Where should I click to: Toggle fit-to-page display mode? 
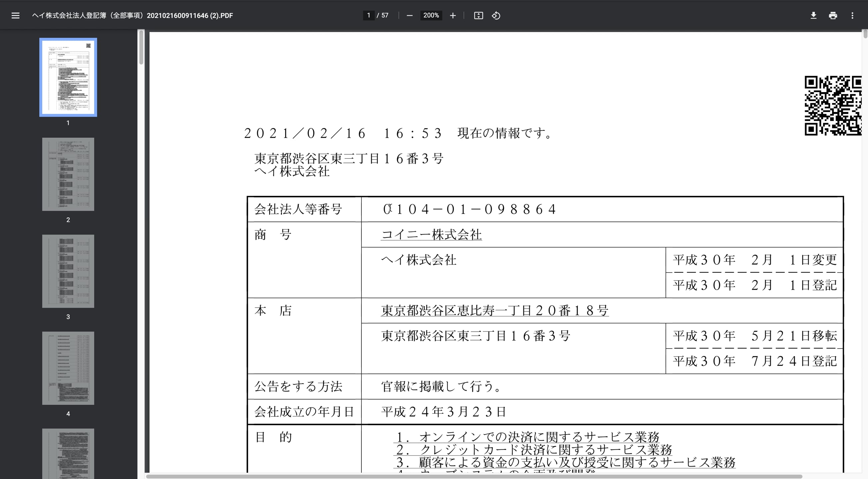tap(479, 16)
